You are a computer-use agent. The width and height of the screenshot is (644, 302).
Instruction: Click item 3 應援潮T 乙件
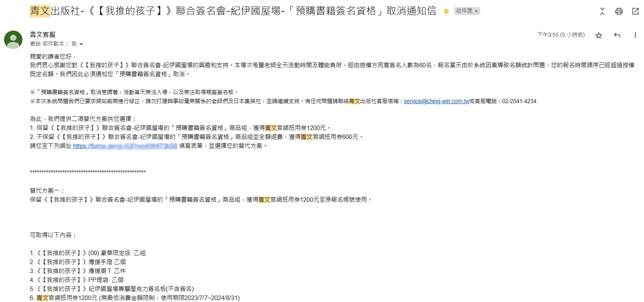[x=78, y=271]
